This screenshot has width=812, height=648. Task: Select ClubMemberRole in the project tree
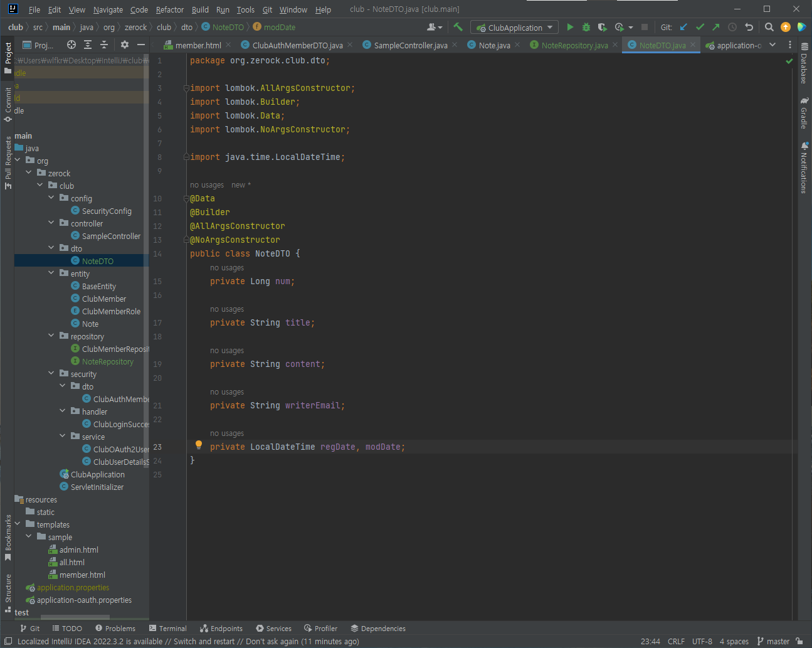point(111,311)
